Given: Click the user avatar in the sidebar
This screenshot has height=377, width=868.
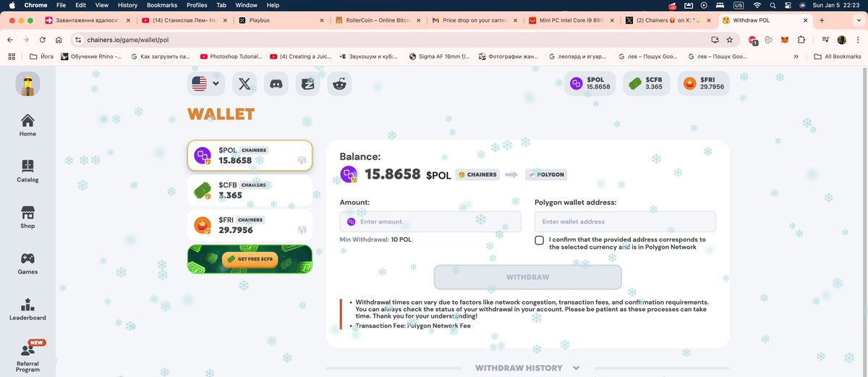Looking at the screenshot, I should click(27, 85).
